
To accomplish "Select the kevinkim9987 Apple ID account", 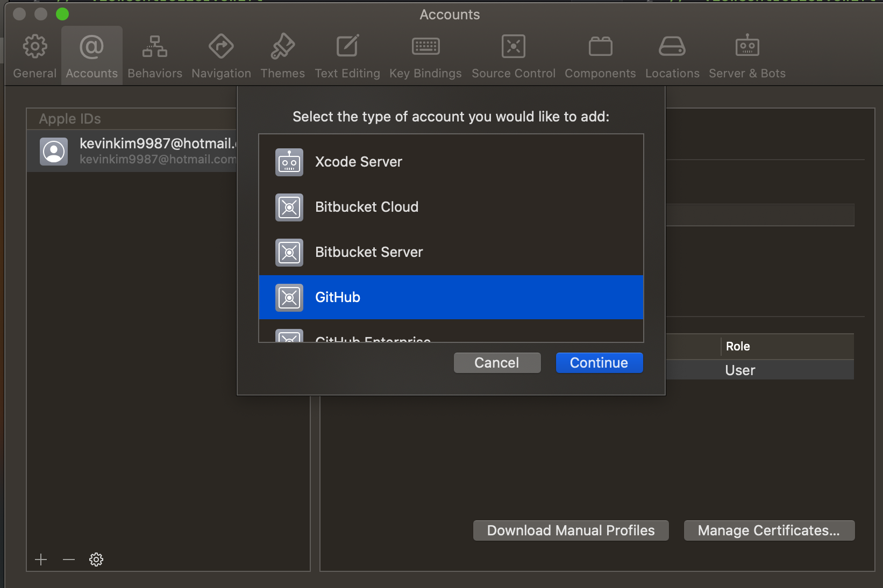I will pos(132,151).
